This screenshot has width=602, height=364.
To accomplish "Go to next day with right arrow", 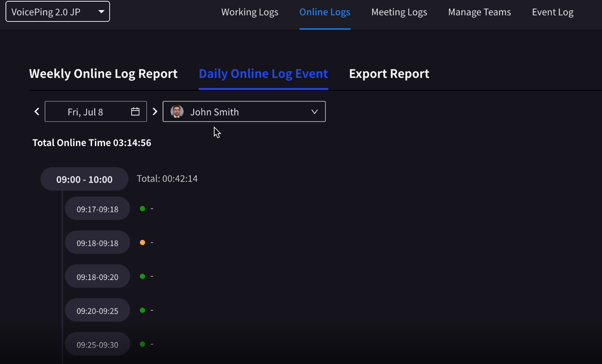I will coord(155,112).
